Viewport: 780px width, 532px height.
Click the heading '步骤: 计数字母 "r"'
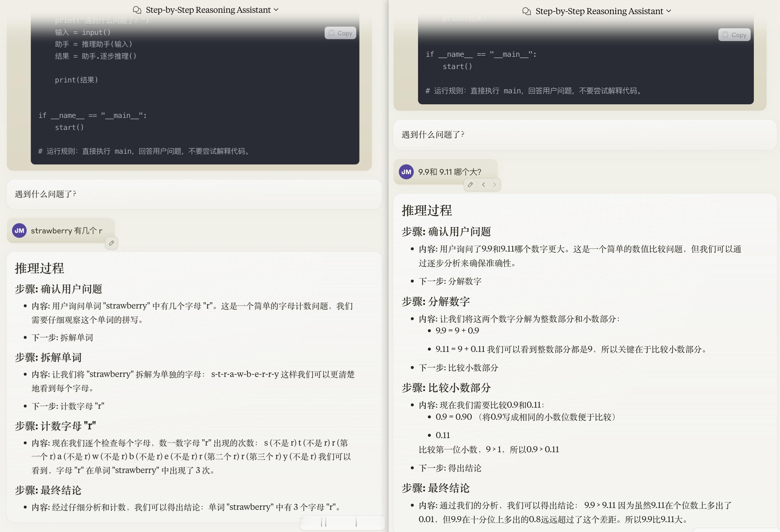click(55, 426)
